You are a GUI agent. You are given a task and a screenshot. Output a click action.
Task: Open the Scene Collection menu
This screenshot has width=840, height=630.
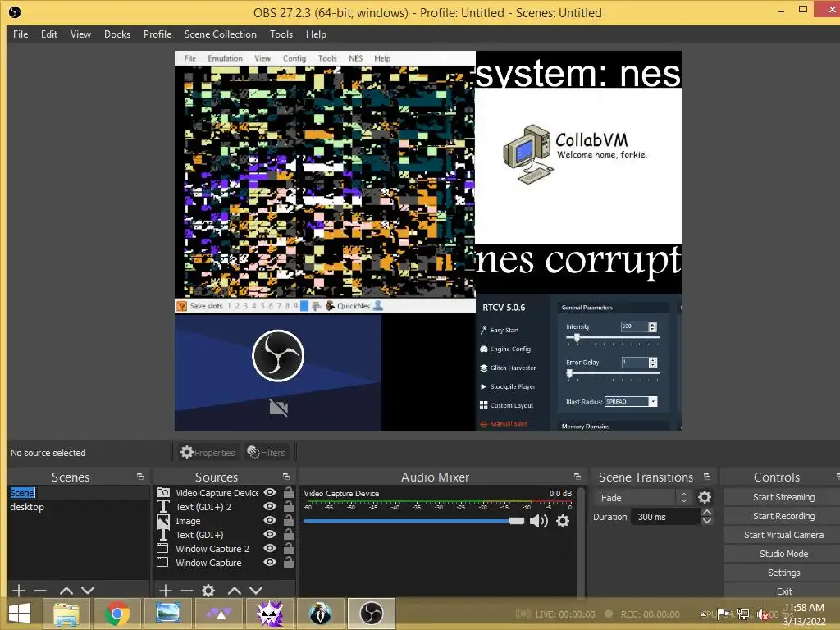coord(221,34)
